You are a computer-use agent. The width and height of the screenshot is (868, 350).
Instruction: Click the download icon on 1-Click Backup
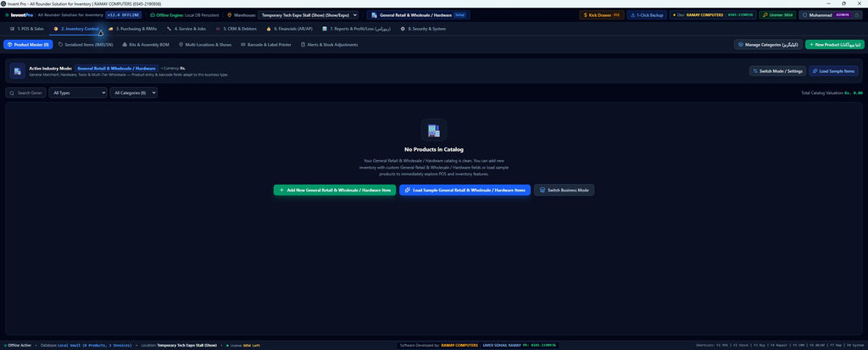pos(632,15)
